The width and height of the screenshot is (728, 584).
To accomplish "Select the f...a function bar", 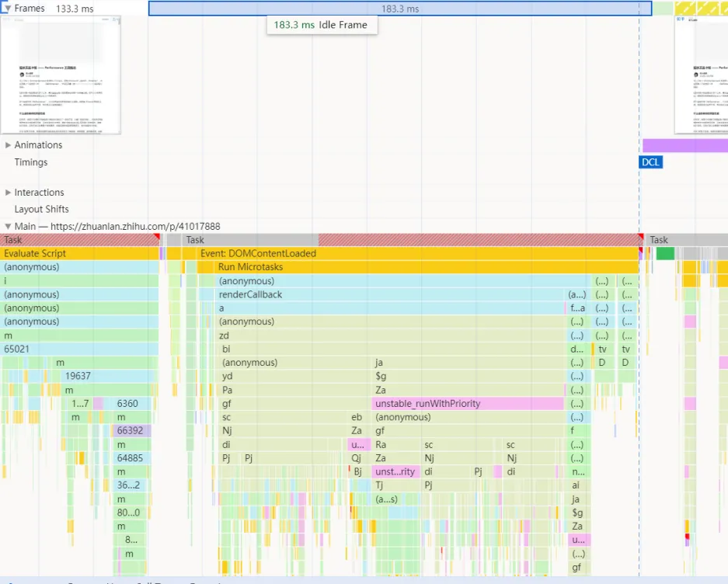I will click(577, 308).
